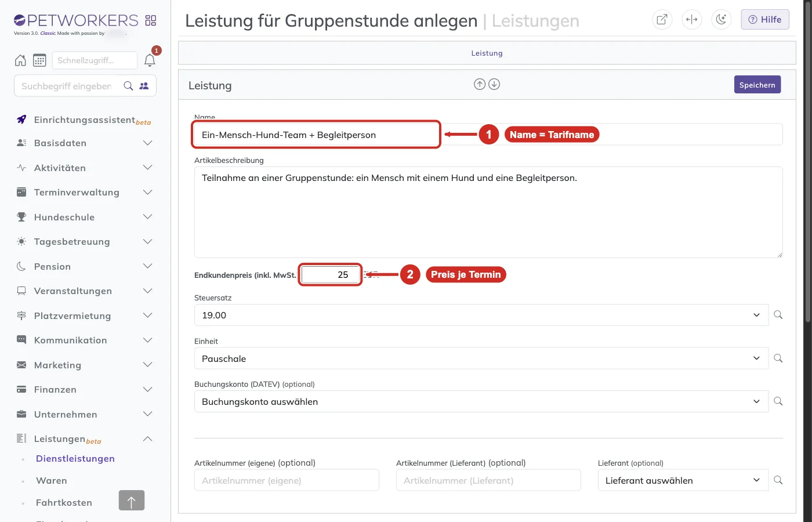Select Dienstleistungen in the sidebar
Screen dimensions: 812x522
pos(75,459)
